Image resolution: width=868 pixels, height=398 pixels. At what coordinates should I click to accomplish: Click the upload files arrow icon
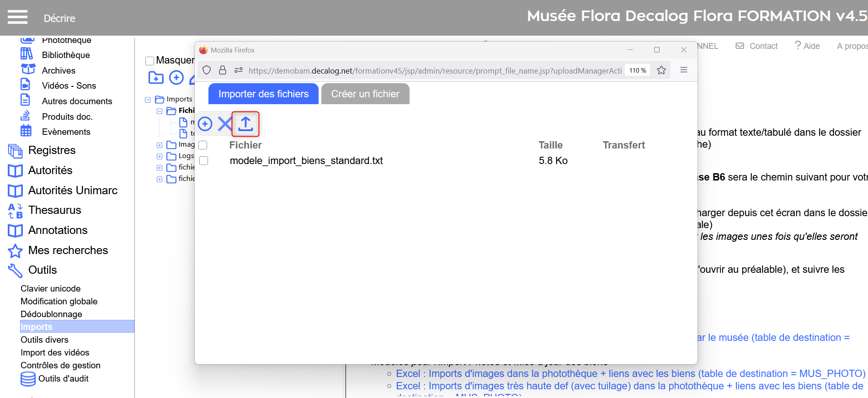point(245,124)
